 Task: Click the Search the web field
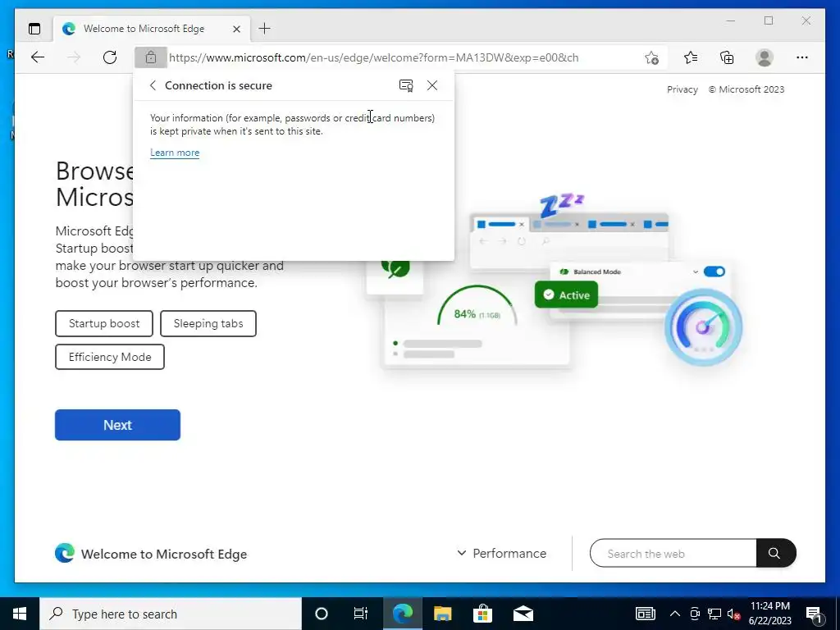point(673,554)
